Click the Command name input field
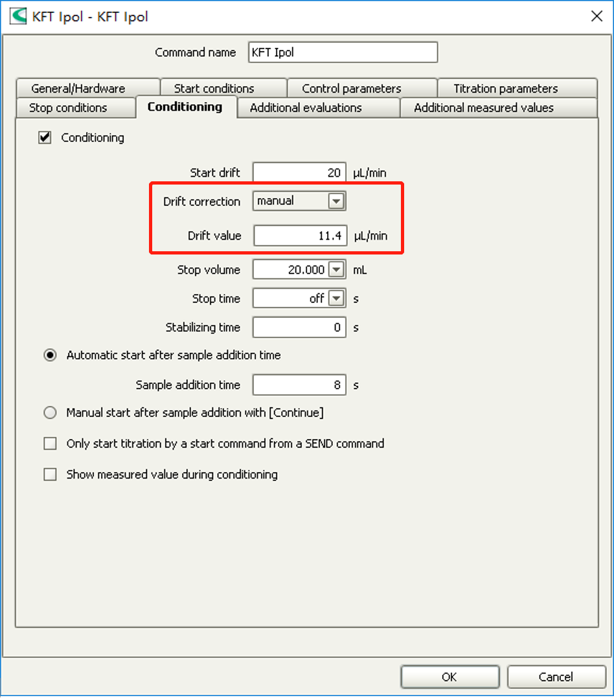 [343, 52]
